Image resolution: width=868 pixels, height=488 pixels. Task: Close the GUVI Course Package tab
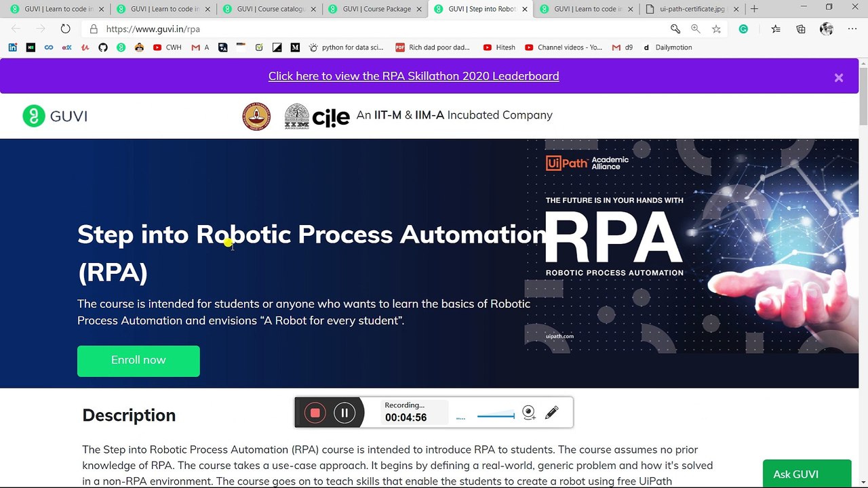coord(419,9)
